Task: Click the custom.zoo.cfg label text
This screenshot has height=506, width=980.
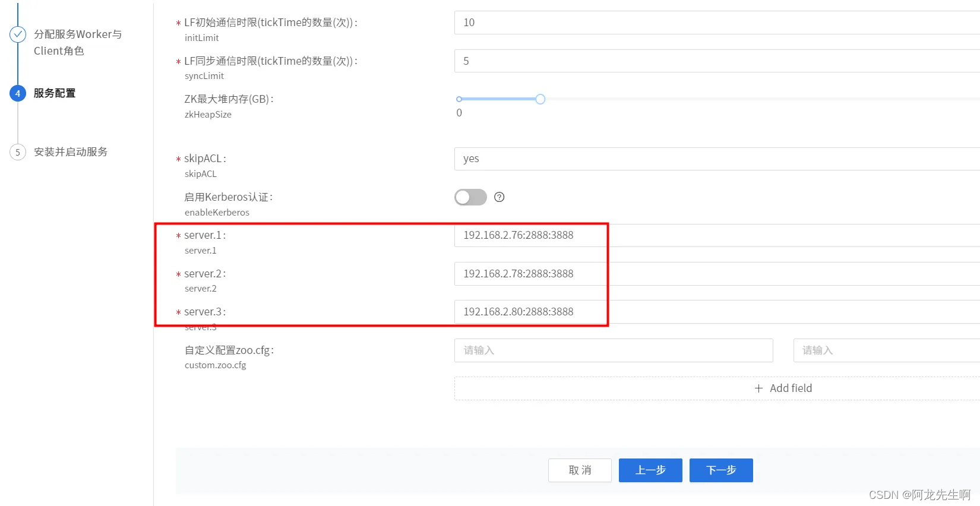Action: (215, 365)
